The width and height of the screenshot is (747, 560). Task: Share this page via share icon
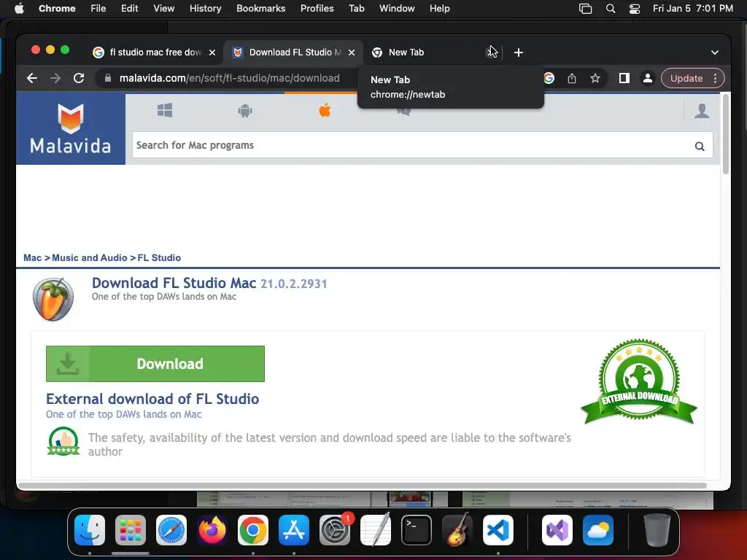click(572, 78)
